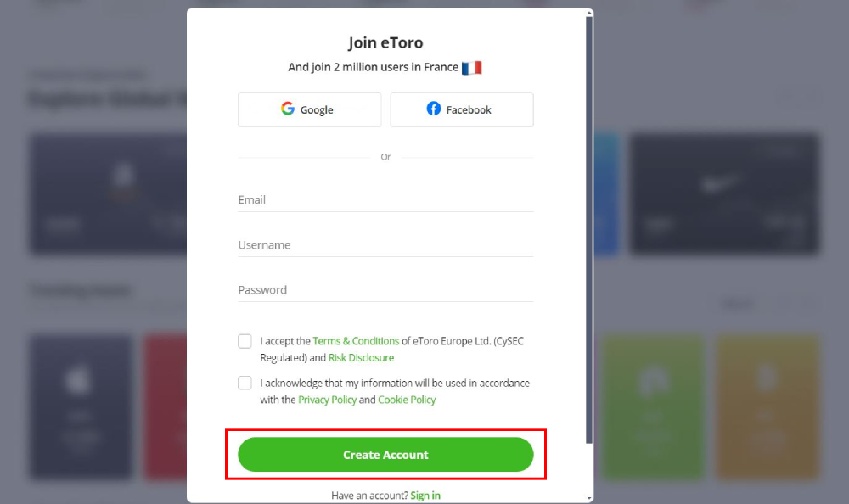Click the Facebook logo icon
Viewport: 849px width, 504px height.
[x=434, y=109]
